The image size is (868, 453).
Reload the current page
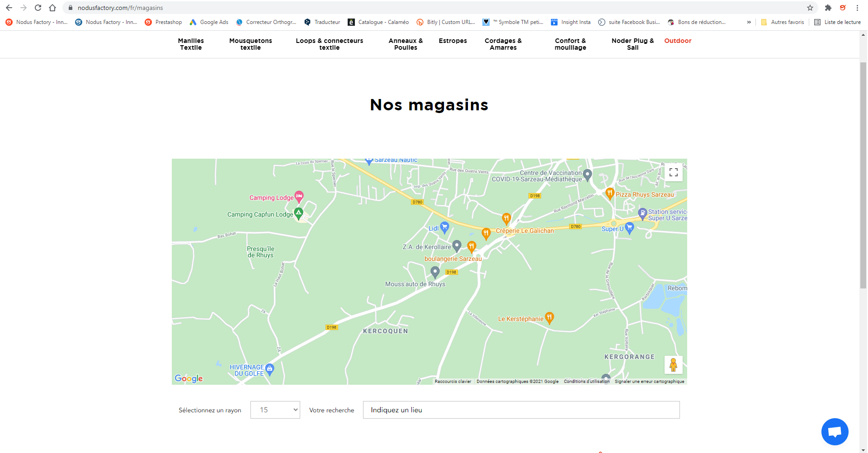point(38,8)
